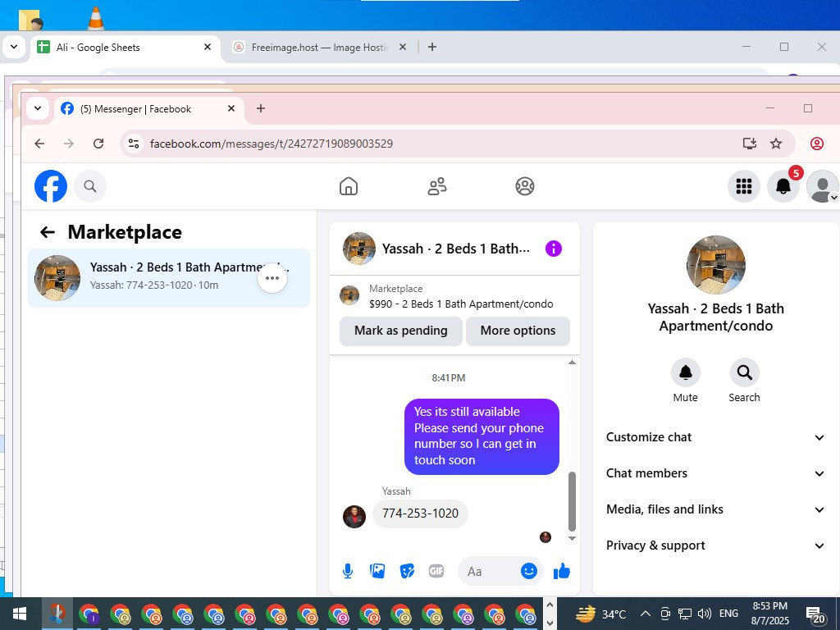This screenshot has width=840, height=630.
Task: Click the Aa message input field
Action: tap(489, 571)
